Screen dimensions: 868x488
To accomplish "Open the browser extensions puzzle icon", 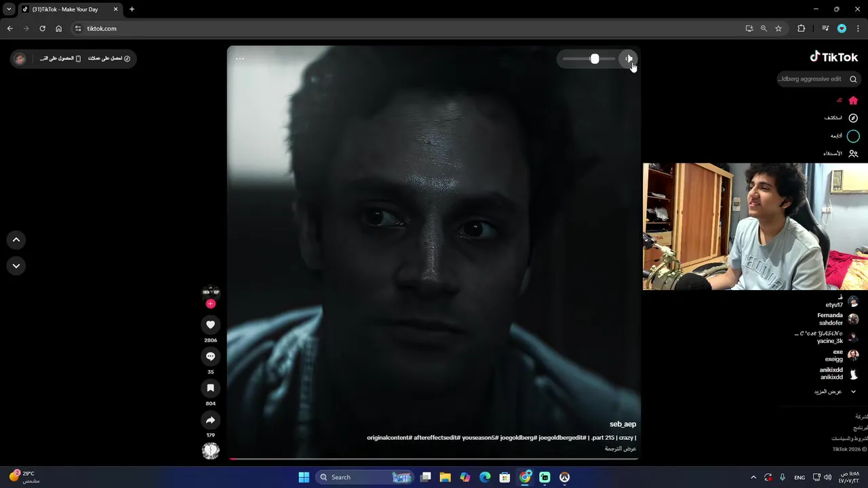I will (x=802, y=28).
